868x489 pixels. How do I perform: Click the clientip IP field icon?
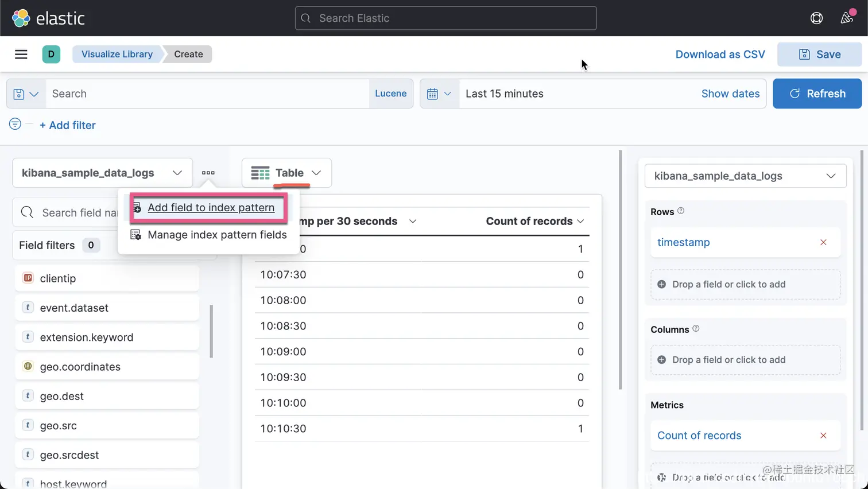click(28, 278)
